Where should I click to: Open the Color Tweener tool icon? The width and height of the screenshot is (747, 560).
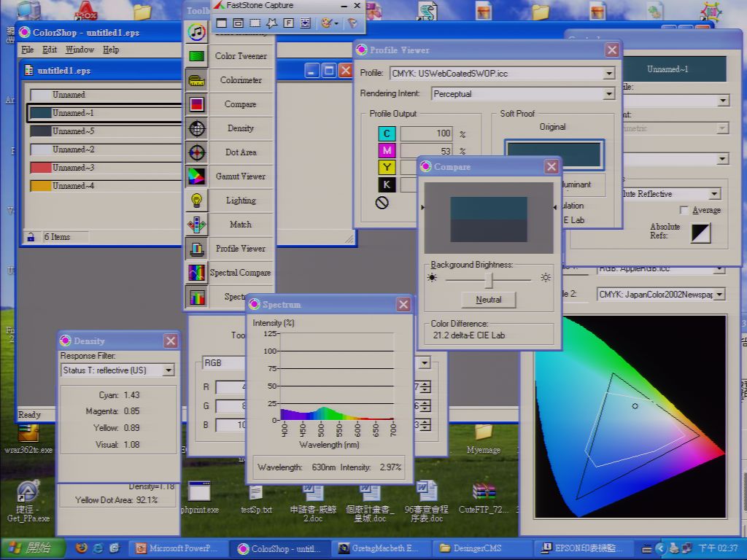tap(197, 56)
